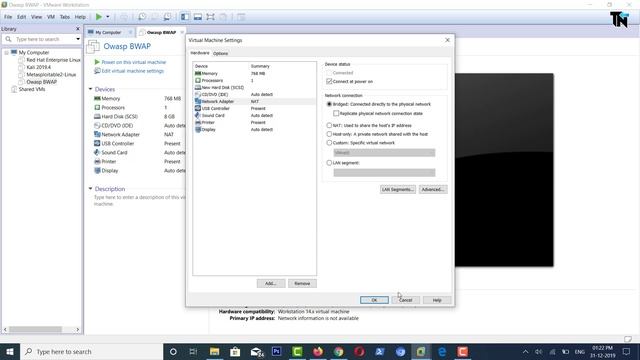Image resolution: width=640 pixels, height=360 pixels.
Task: Select New Hard Disk (SCSI) in settings list
Action: pyautogui.click(x=255, y=87)
